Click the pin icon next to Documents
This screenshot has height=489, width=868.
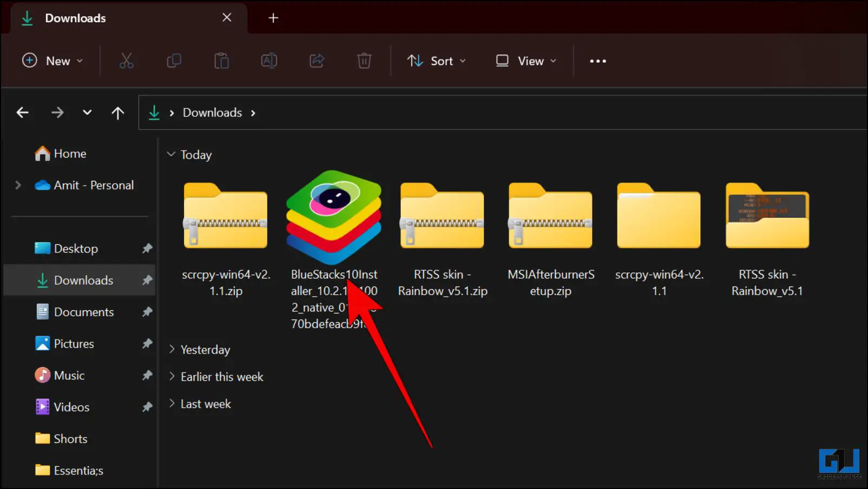click(147, 312)
